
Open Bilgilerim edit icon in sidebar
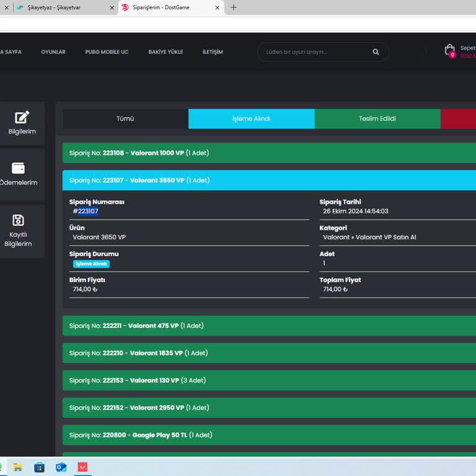point(22,117)
